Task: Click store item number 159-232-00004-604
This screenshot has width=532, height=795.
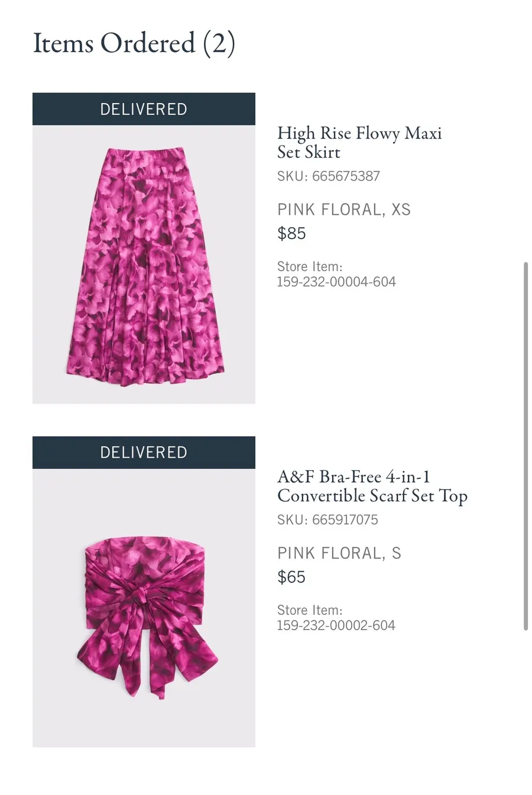Action: [x=336, y=282]
